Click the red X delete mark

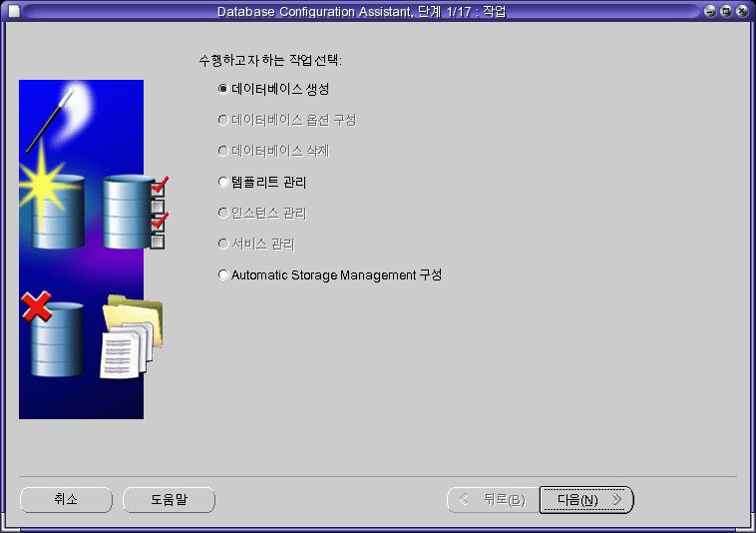(x=37, y=306)
